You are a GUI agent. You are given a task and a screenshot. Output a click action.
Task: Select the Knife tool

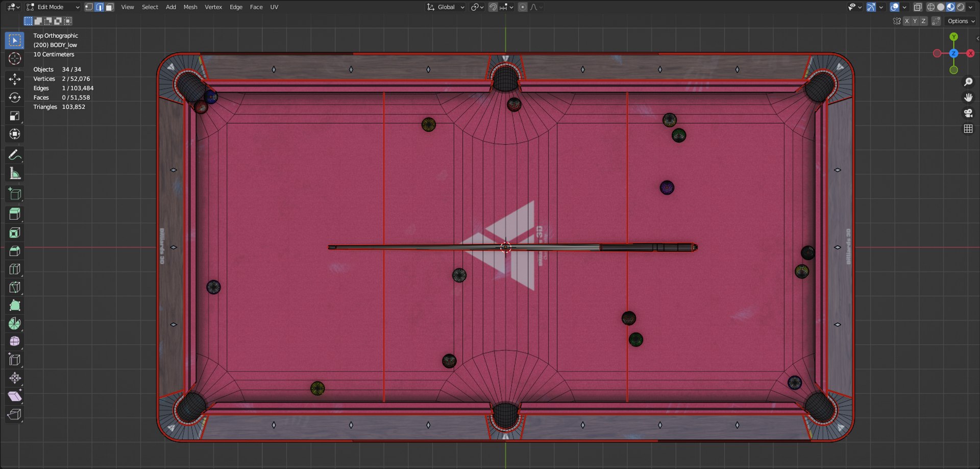tap(14, 287)
